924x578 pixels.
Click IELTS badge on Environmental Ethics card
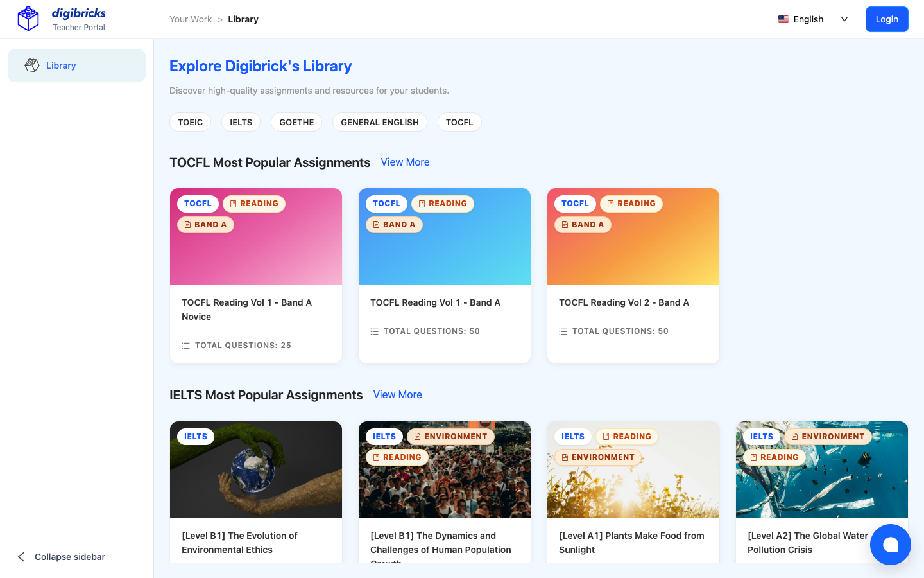[196, 437]
